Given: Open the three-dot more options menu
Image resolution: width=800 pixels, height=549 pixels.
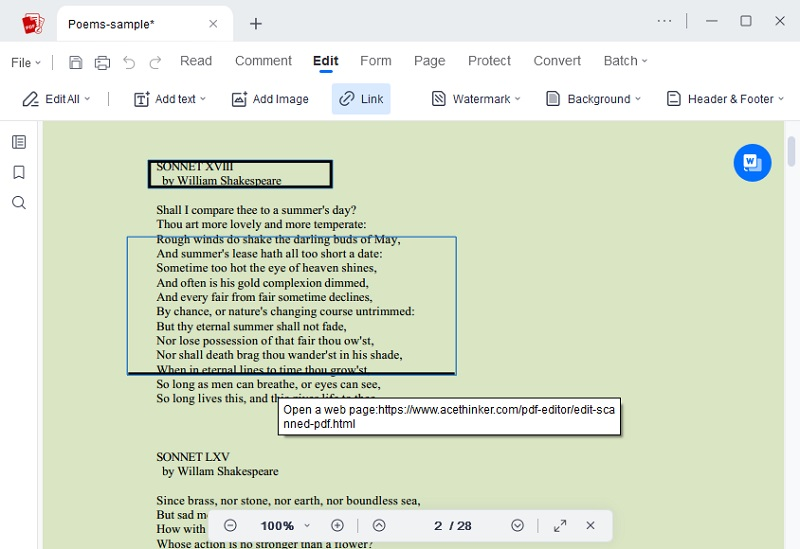Looking at the screenshot, I should click(x=664, y=21).
